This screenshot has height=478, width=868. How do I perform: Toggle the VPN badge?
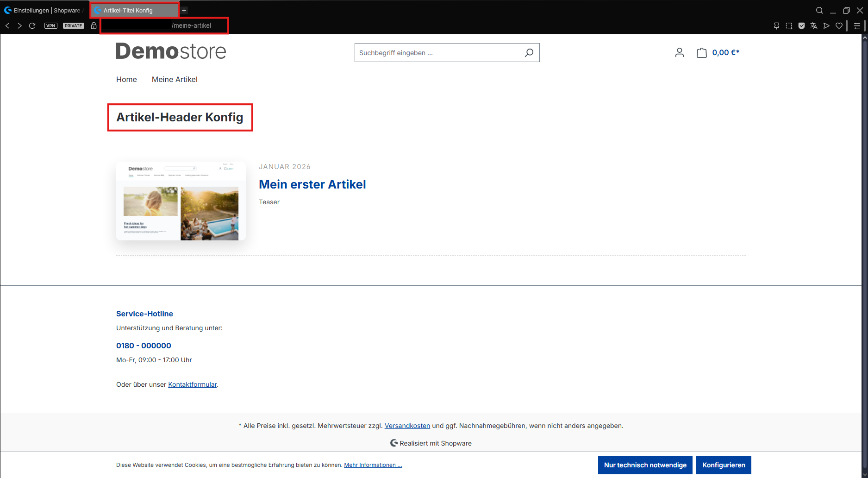tap(51, 26)
